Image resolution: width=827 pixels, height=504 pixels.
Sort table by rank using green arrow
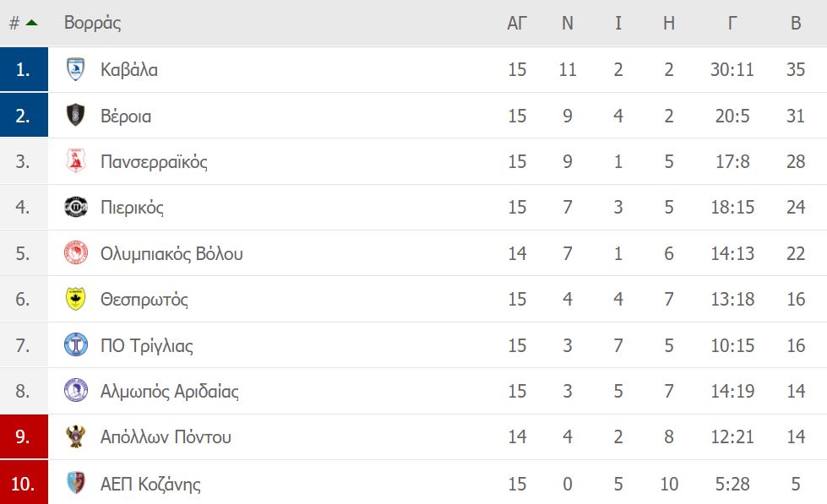coord(31,23)
